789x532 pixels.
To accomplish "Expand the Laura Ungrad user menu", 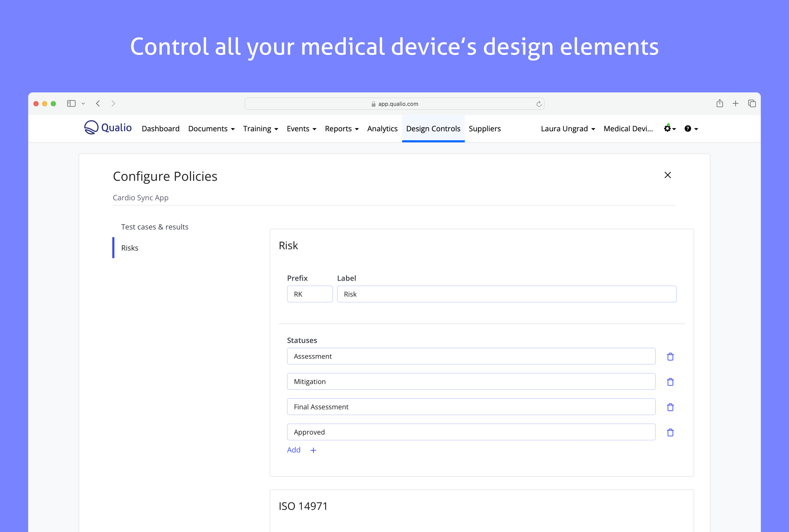I will click(x=568, y=128).
